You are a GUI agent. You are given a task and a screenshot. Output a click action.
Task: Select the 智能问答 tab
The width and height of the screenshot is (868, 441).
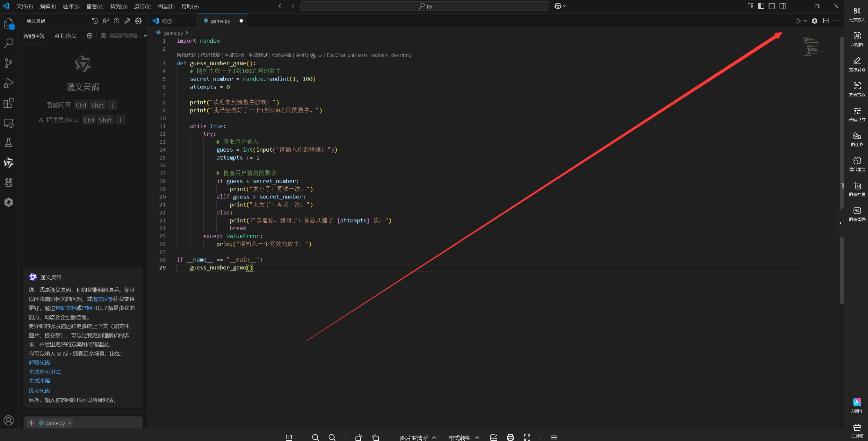34,36
